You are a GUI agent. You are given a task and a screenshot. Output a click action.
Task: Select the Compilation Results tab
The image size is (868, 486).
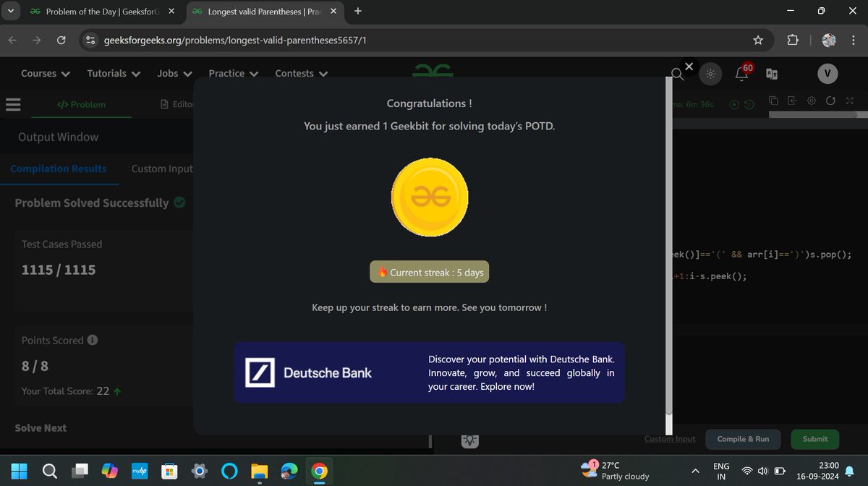[x=59, y=169]
